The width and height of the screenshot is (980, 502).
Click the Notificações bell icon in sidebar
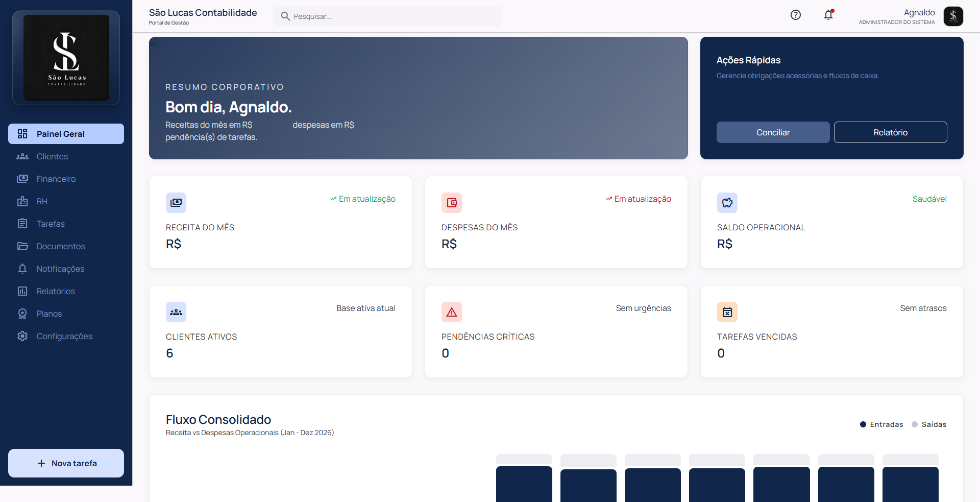tap(22, 269)
